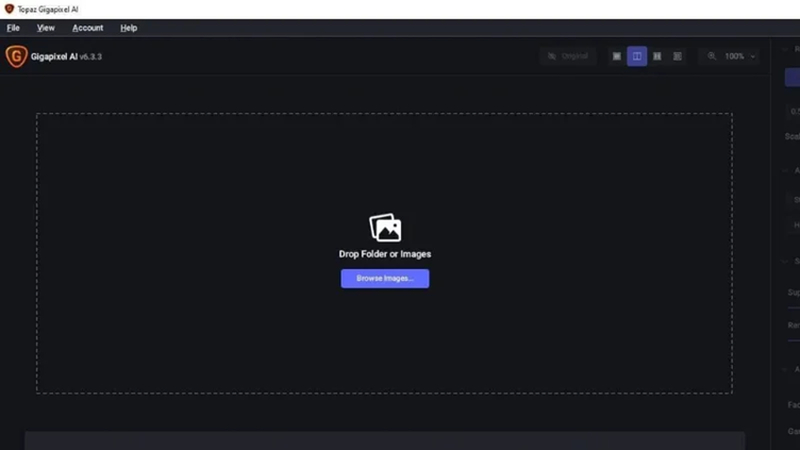Click the image drop zone picture icon
The image size is (800, 450).
385,228
